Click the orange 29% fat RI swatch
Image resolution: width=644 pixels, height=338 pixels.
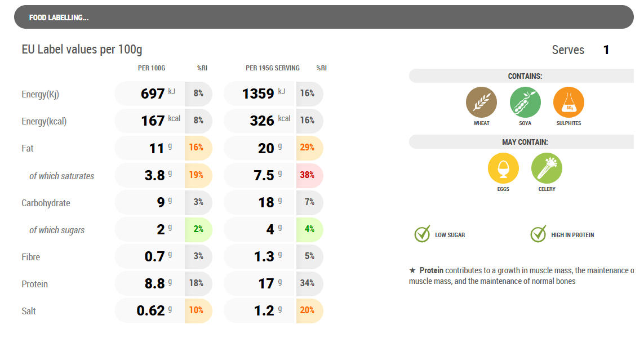pyautogui.click(x=308, y=148)
